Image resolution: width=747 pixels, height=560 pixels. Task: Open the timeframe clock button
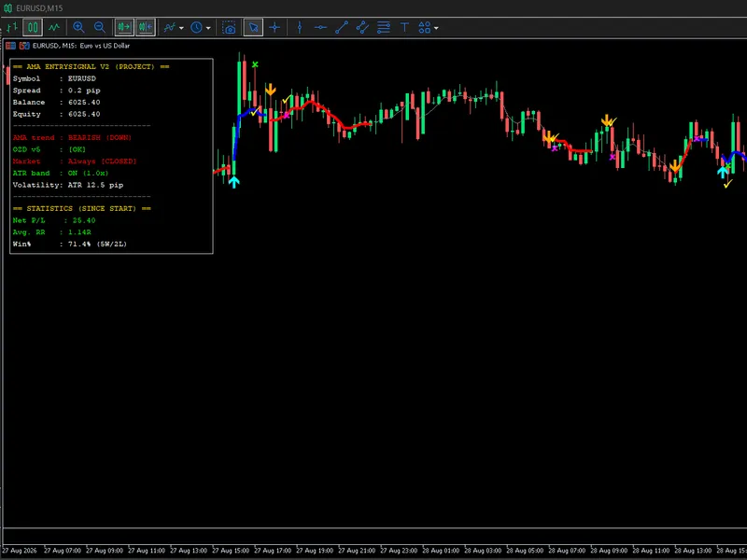pos(196,27)
